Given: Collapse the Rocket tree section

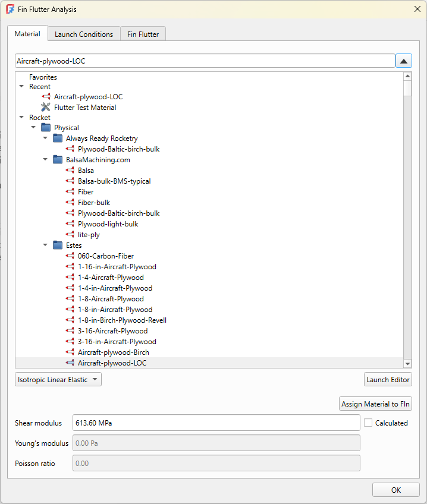Looking at the screenshot, I should tap(21, 117).
